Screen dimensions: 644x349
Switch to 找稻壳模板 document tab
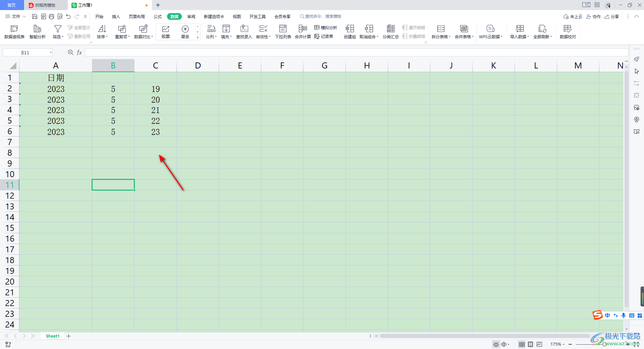coord(45,5)
